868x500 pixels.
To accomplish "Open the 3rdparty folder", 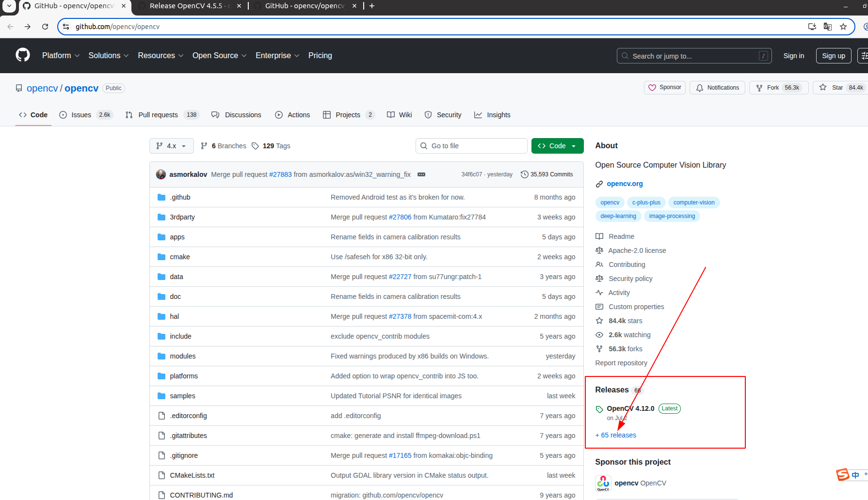I will click(x=182, y=217).
